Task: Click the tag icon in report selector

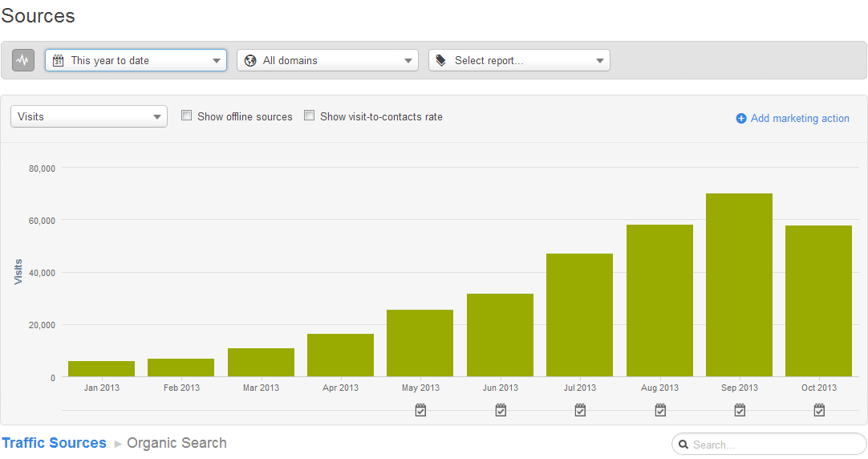Action: pos(440,60)
